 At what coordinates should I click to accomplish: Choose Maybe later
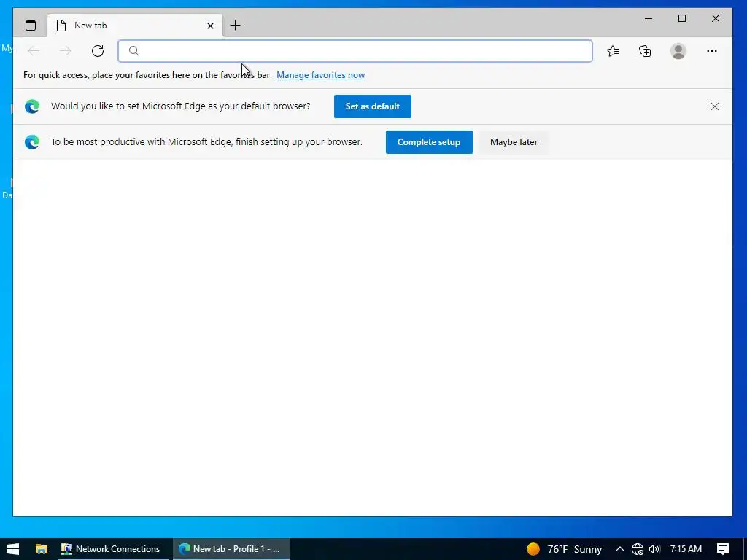(x=514, y=142)
